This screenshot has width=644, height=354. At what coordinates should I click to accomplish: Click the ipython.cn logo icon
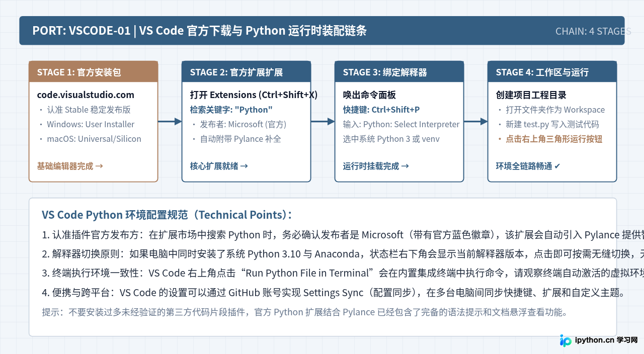566,340
